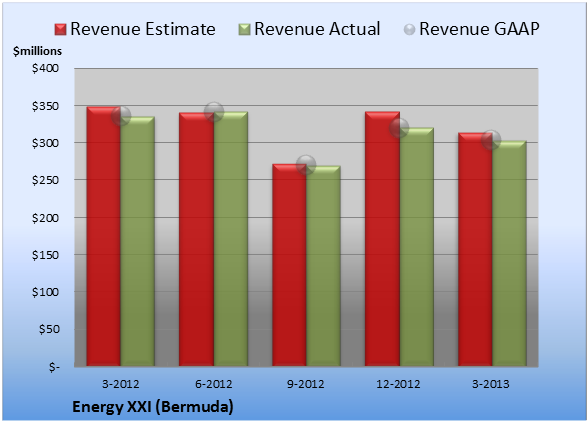This screenshot has height=422, width=588.
Task: Click the '12-2012' quarter label
Action: [x=399, y=384]
